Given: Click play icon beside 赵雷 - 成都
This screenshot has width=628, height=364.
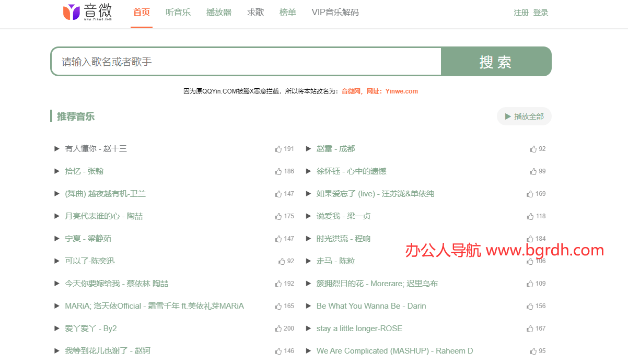Looking at the screenshot, I should 308,149.
